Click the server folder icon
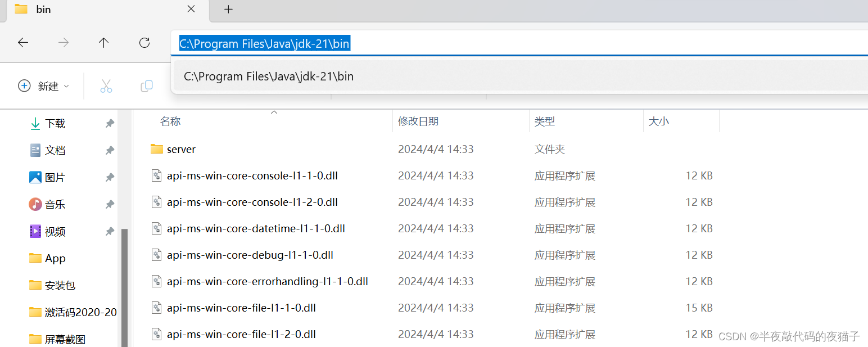 pyautogui.click(x=157, y=149)
